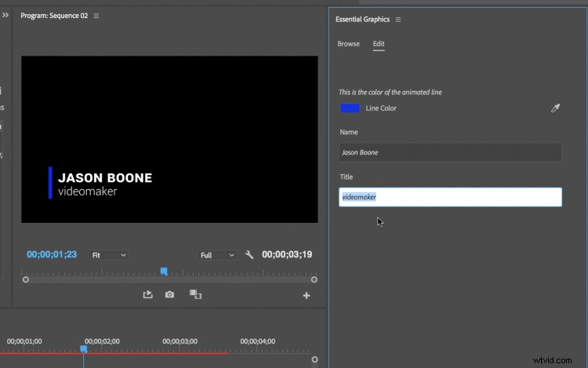The width and height of the screenshot is (588, 368).
Task: Switch to the Browse tab
Action: [348, 44]
